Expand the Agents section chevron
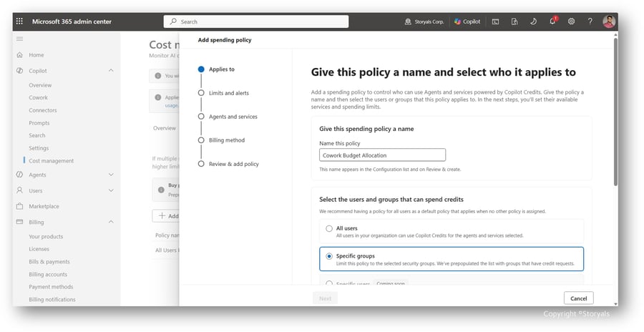This screenshot has height=332, width=644. (111, 175)
